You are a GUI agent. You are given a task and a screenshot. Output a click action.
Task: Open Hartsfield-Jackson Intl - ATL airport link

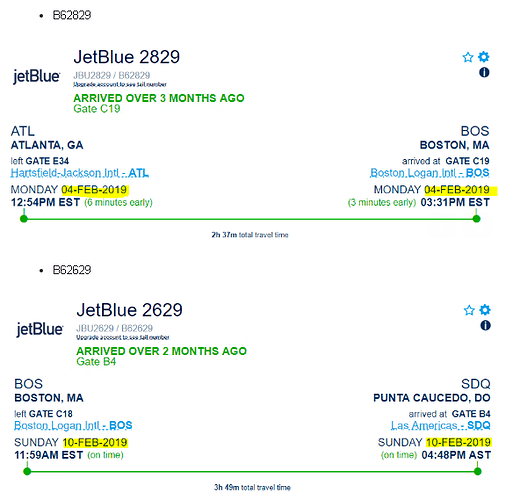[80, 173]
